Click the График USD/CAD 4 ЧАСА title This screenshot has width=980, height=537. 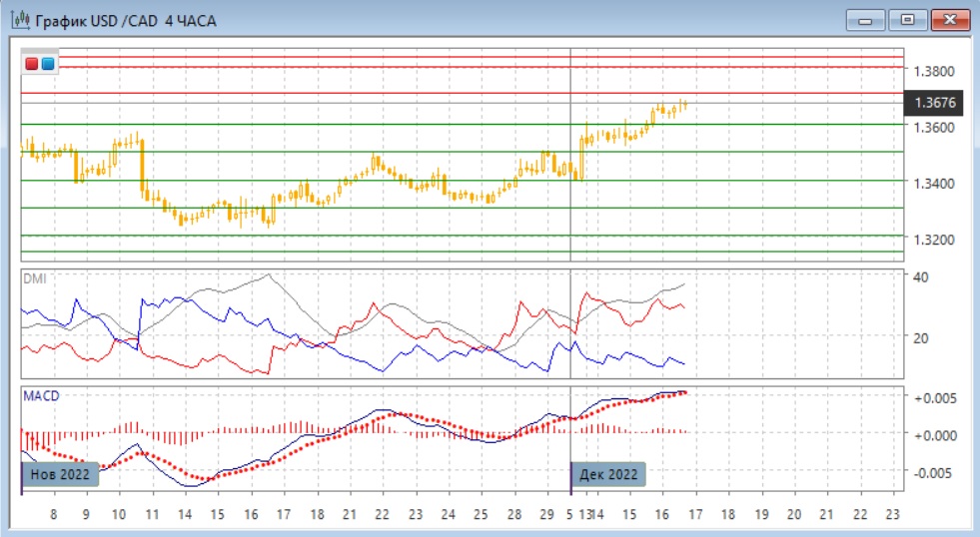click(126, 21)
